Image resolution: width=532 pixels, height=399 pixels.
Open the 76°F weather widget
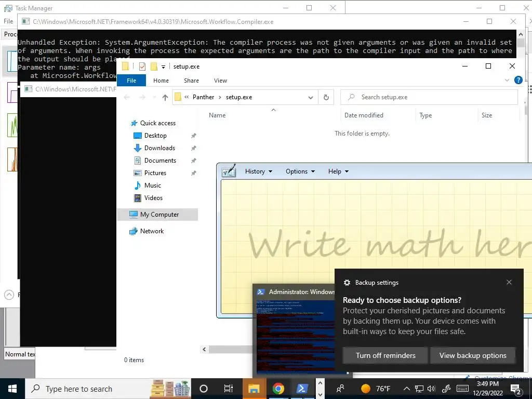coord(376,389)
